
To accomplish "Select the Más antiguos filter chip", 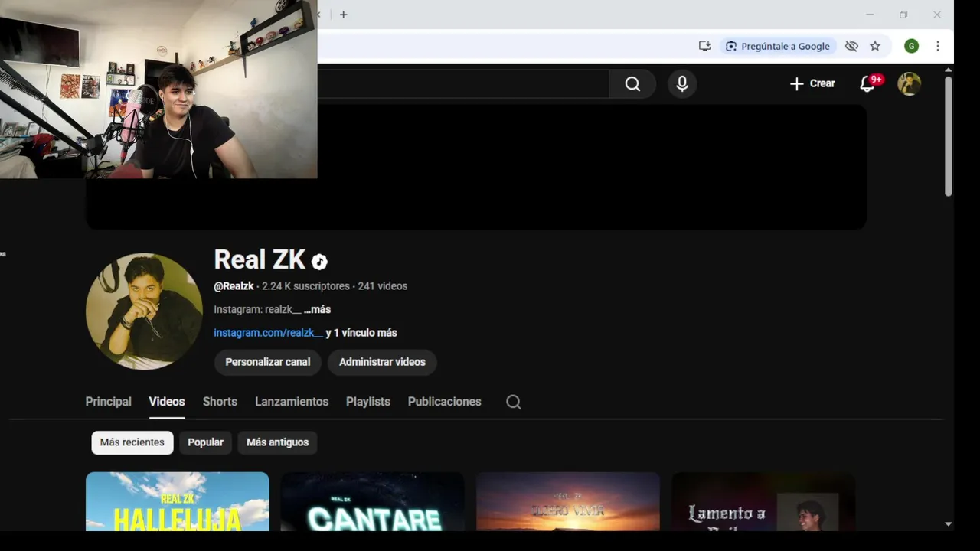I will [x=277, y=442].
